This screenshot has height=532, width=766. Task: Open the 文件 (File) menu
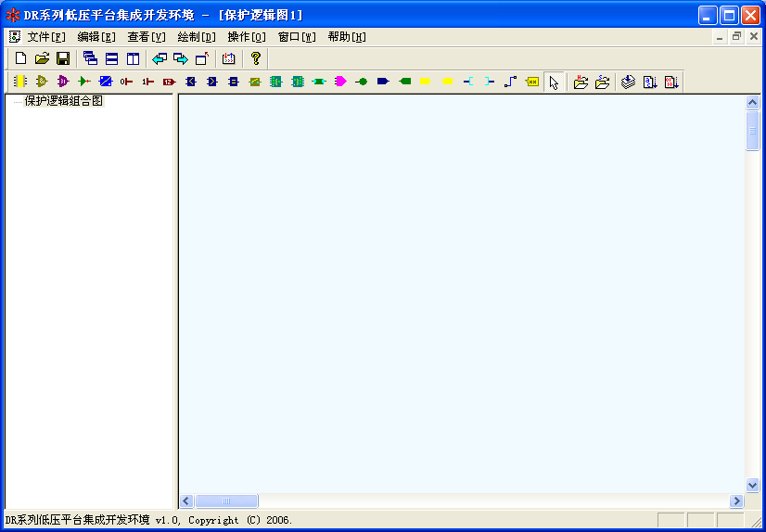pos(46,37)
